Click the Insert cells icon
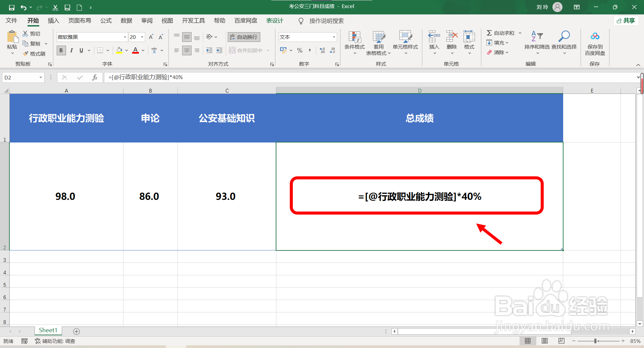The image size is (644, 348). (x=434, y=36)
